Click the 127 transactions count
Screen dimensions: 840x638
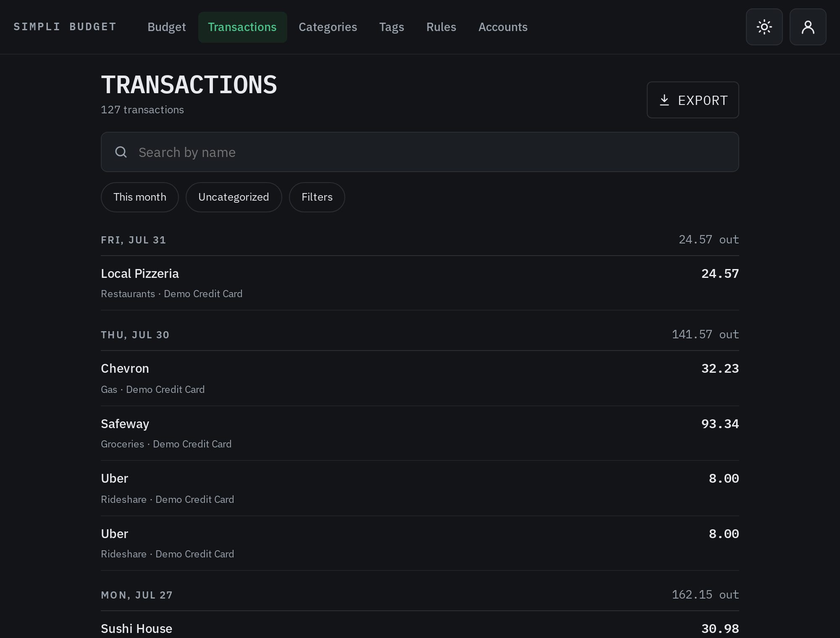tap(142, 110)
